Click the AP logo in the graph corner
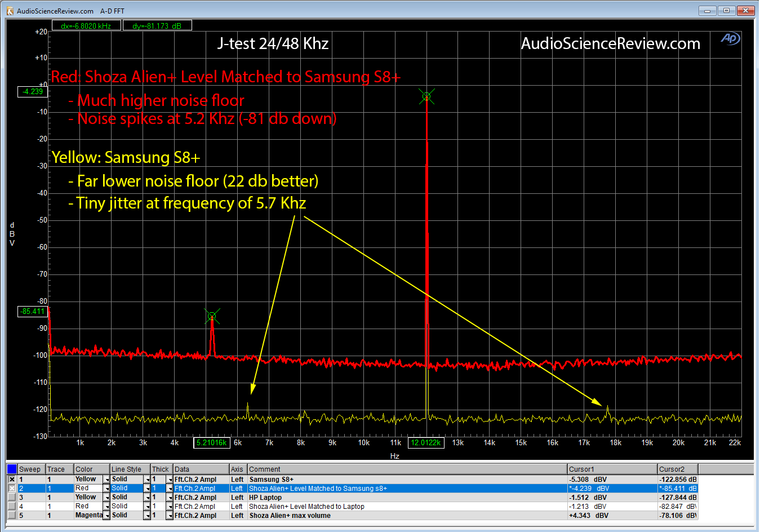 [x=730, y=38]
